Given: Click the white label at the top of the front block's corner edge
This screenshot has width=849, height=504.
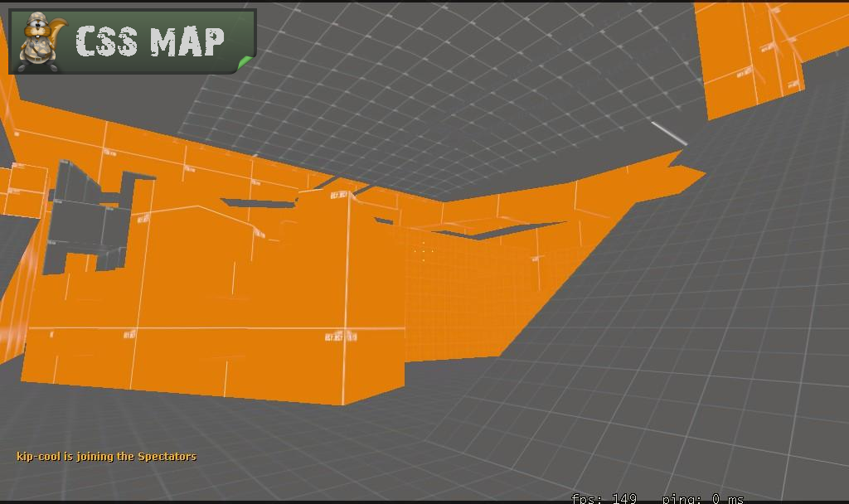Looking at the screenshot, I should pos(339,196).
